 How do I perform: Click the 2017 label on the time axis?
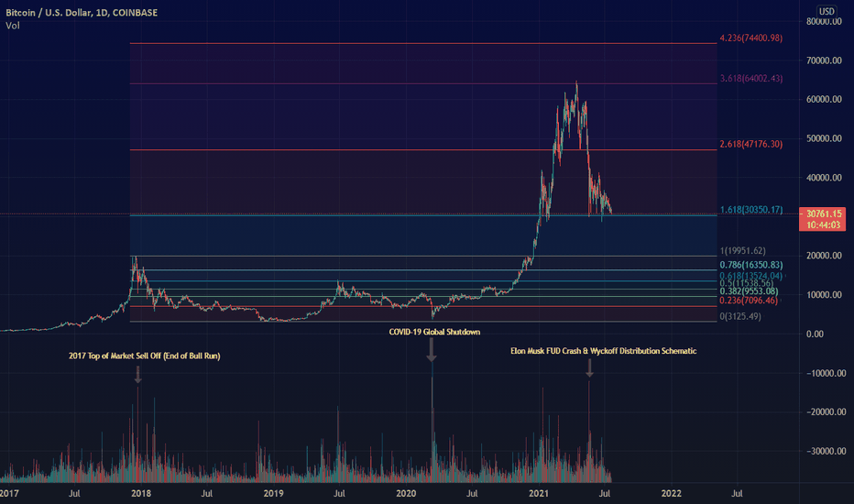(x=9, y=494)
